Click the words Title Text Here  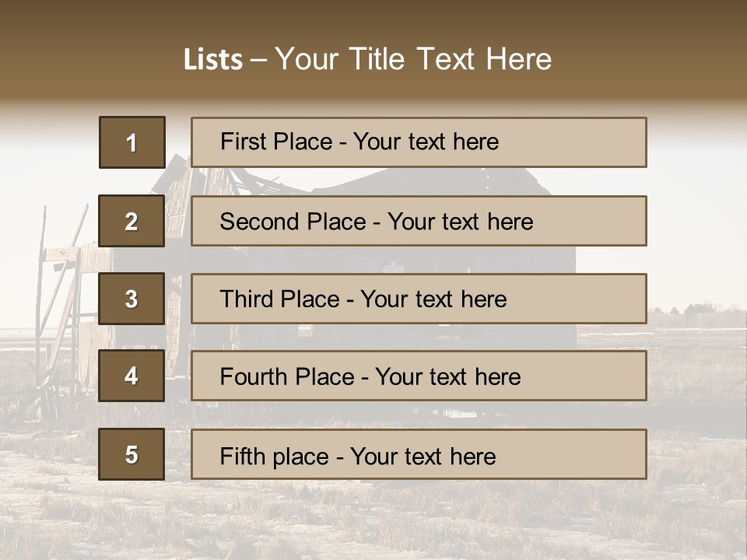click(451, 59)
